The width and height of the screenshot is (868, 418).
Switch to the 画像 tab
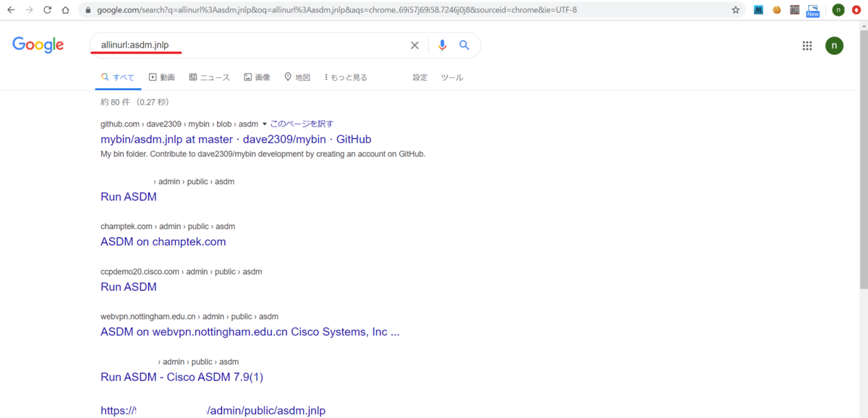tap(257, 77)
